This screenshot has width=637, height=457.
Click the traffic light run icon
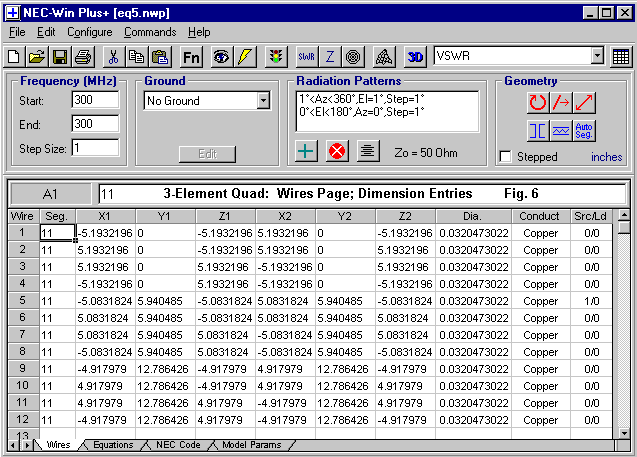click(274, 57)
